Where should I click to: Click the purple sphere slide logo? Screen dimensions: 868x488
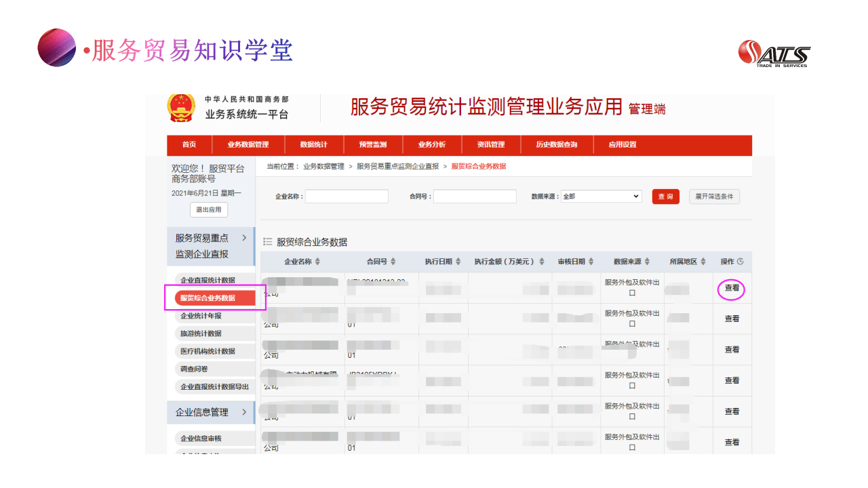coord(57,47)
